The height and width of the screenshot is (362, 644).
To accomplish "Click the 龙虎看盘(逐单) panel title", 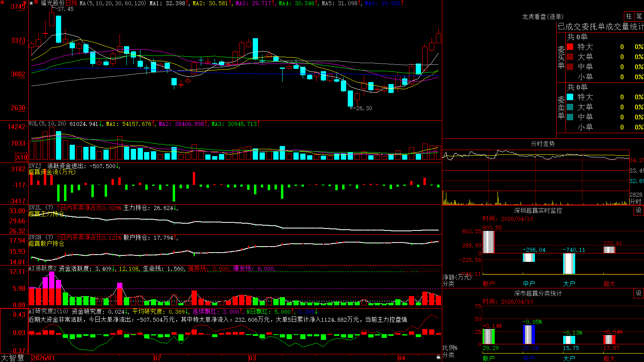I will (543, 16).
